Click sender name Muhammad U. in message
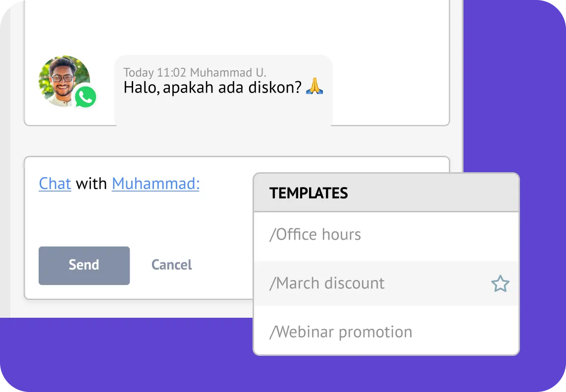 click(228, 73)
